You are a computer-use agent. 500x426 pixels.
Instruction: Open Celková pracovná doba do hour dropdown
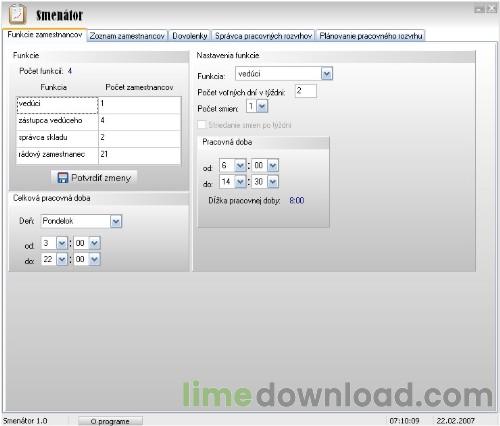click(x=62, y=259)
